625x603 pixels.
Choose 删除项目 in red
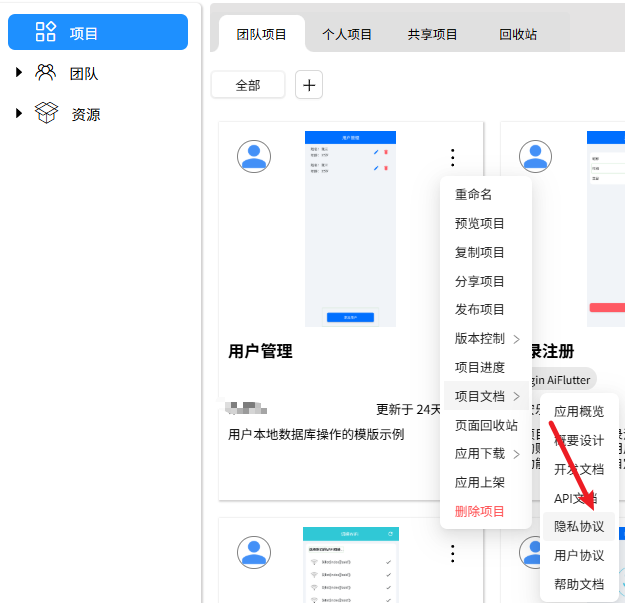click(x=486, y=511)
